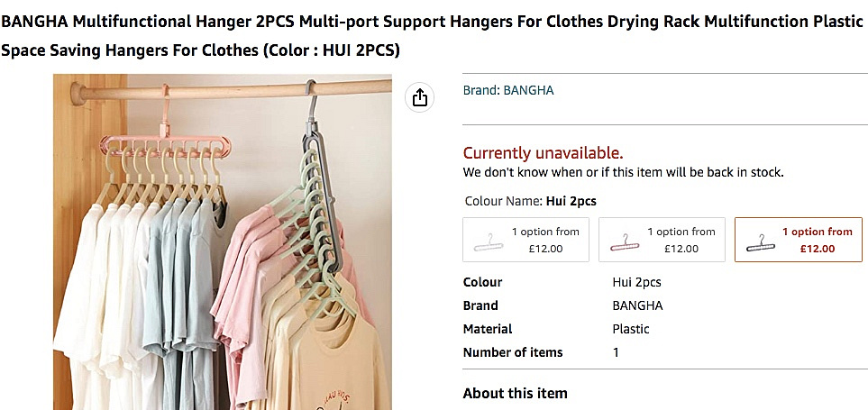The height and width of the screenshot is (410, 868).
Task: Select the white hanger colour option
Action: pos(525,240)
